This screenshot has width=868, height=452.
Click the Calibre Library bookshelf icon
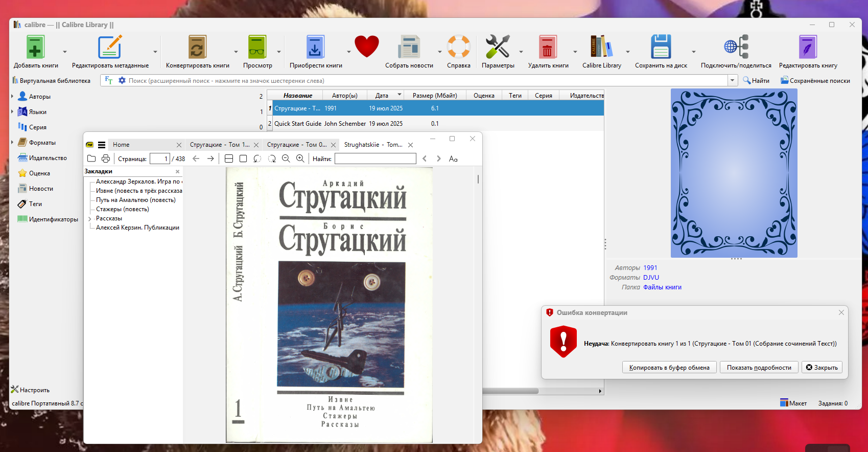601,47
